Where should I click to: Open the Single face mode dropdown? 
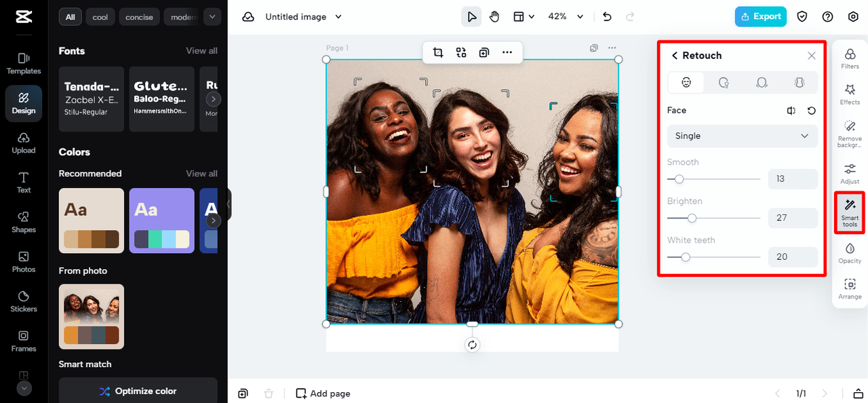tap(743, 136)
